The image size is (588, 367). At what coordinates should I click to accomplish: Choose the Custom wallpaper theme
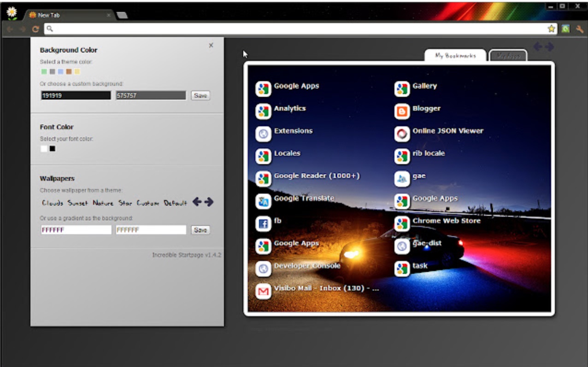pos(148,203)
